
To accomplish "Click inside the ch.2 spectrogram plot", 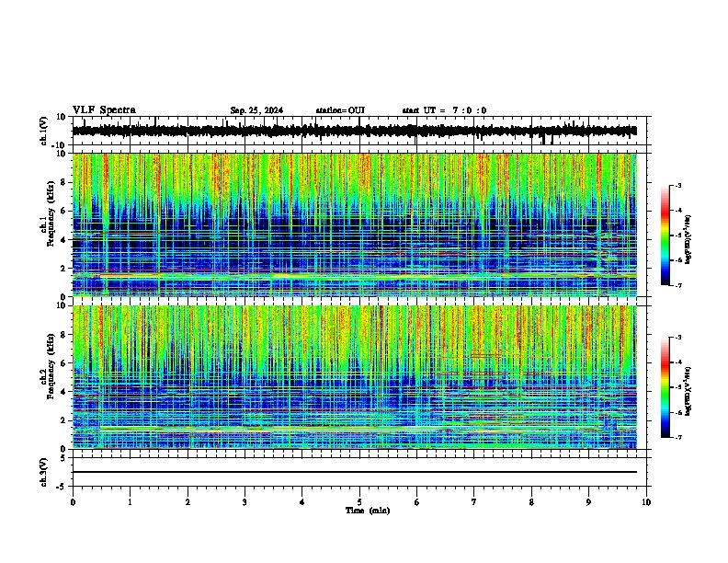I will (355, 377).
